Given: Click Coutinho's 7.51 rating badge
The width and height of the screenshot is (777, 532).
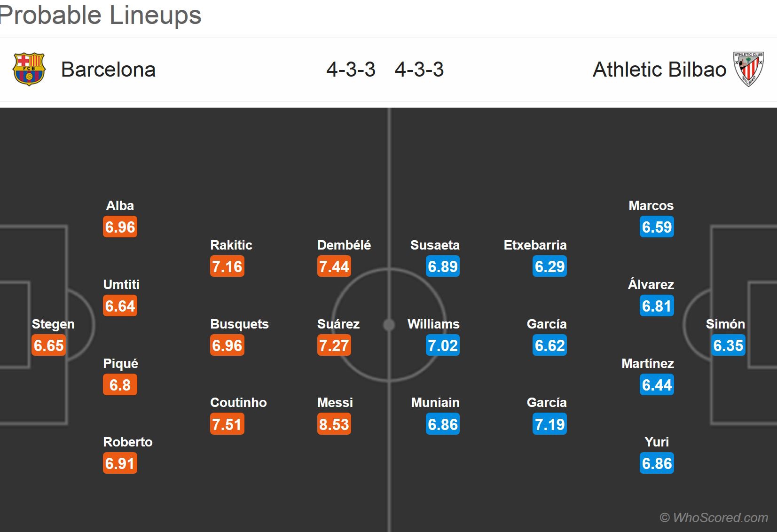Looking at the screenshot, I should (227, 424).
